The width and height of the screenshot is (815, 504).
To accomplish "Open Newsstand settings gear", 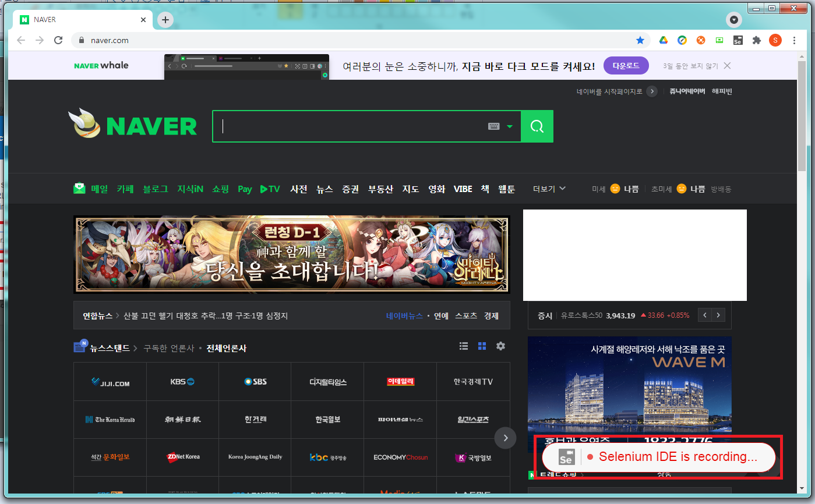I will (x=500, y=346).
